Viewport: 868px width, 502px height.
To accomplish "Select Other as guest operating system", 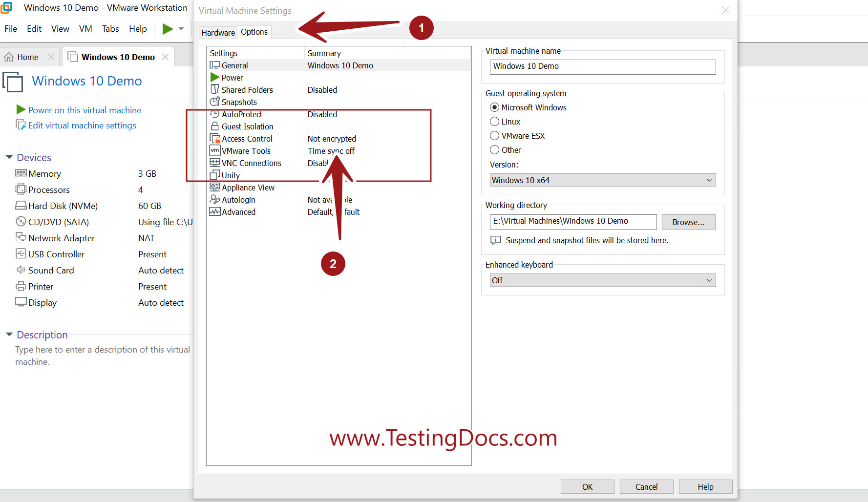I will [x=494, y=150].
